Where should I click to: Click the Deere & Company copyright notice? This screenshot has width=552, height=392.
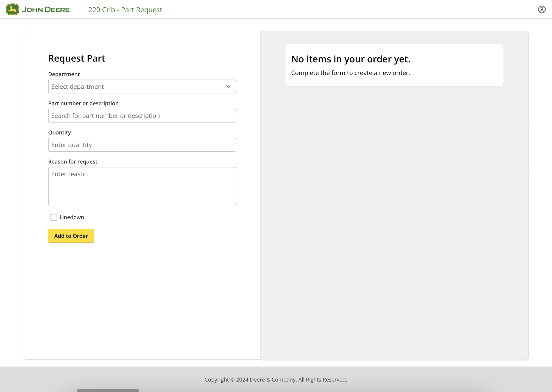click(276, 380)
